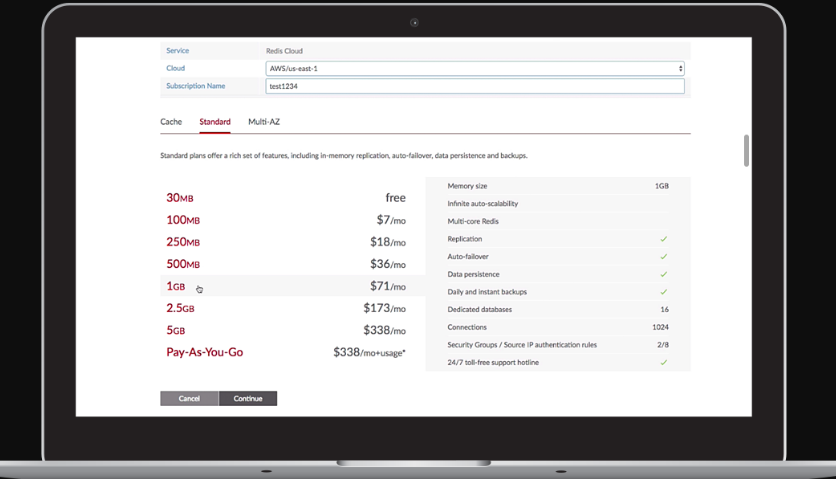Select the Standard tab

pos(215,122)
